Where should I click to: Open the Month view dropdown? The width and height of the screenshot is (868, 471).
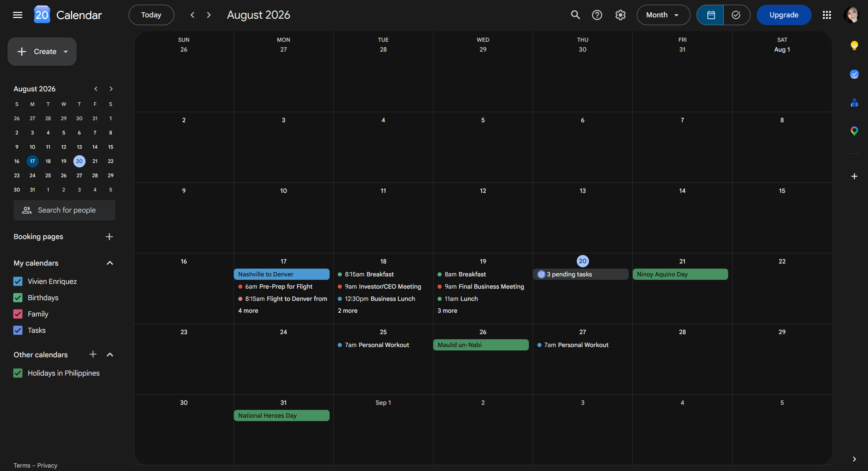click(663, 15)
